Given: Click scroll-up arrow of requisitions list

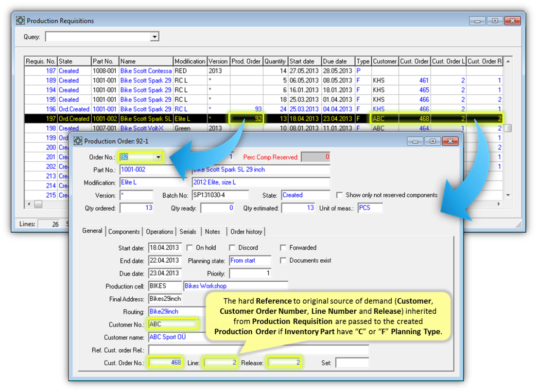Looking at the screenshot, I should point(508,61).
